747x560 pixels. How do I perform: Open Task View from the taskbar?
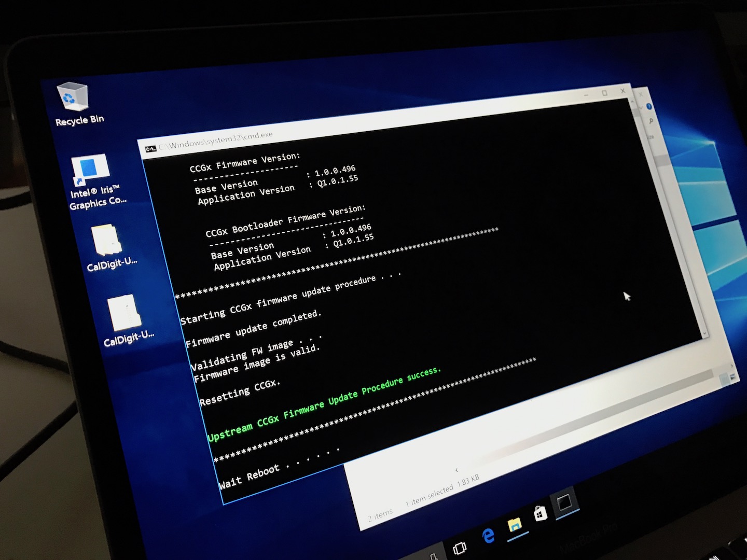click(x=460, y=548)
